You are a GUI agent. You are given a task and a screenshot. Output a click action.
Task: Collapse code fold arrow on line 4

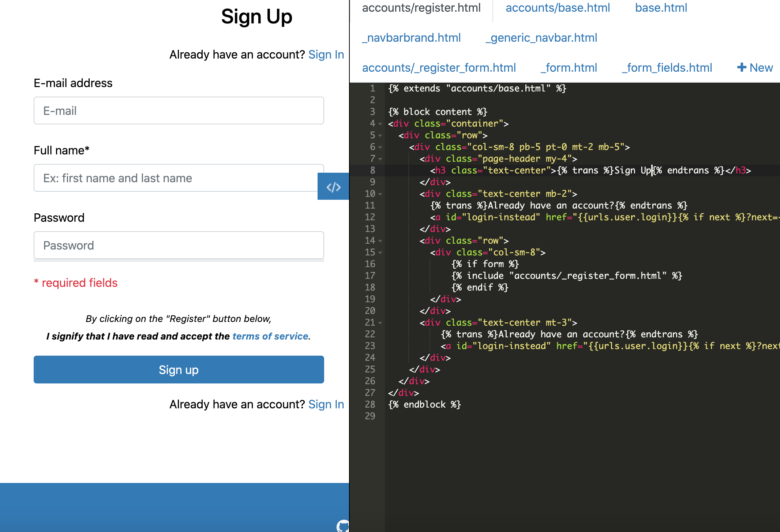pos(380,124)
